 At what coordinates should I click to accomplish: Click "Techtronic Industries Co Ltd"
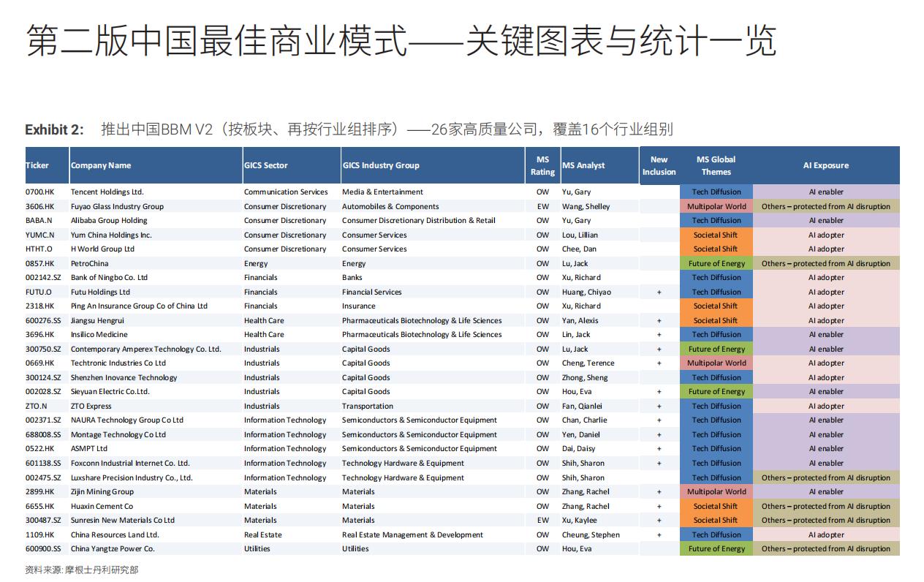(118, 363)
